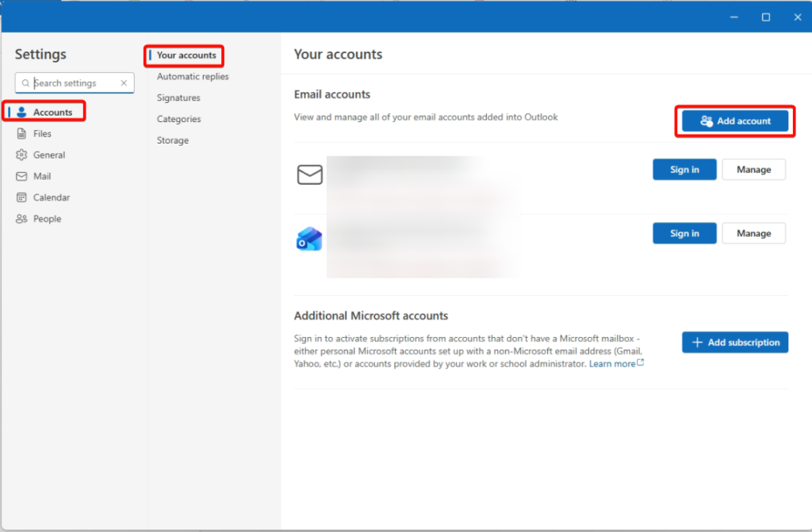Click the Add subscription button
812x532 pixels.
pyautogui.click(x=734, y=343)
